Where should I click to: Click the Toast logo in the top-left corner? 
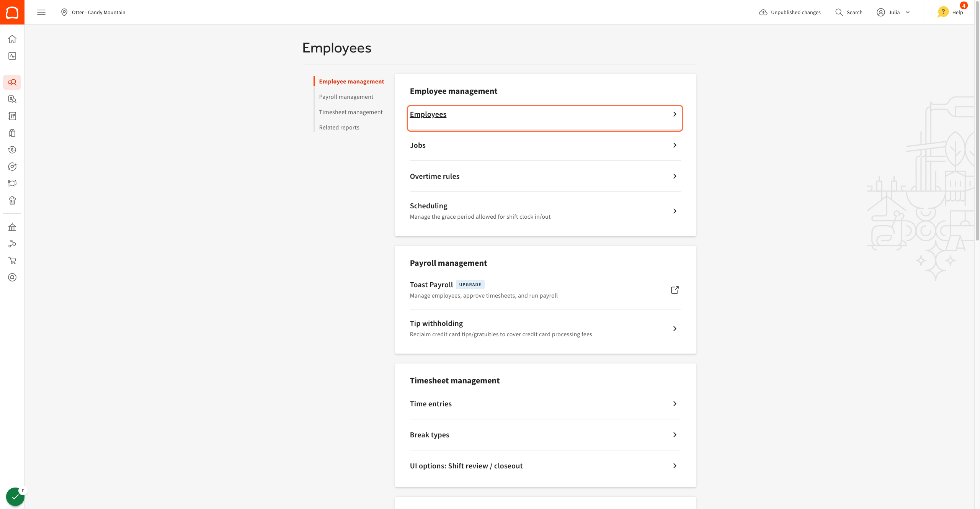(x=12, y=12)
